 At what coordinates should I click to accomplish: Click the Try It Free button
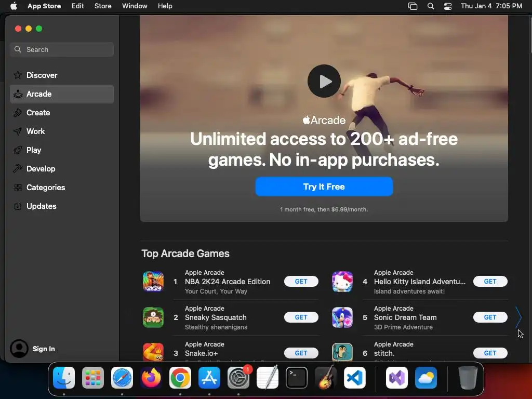(324, 187)
